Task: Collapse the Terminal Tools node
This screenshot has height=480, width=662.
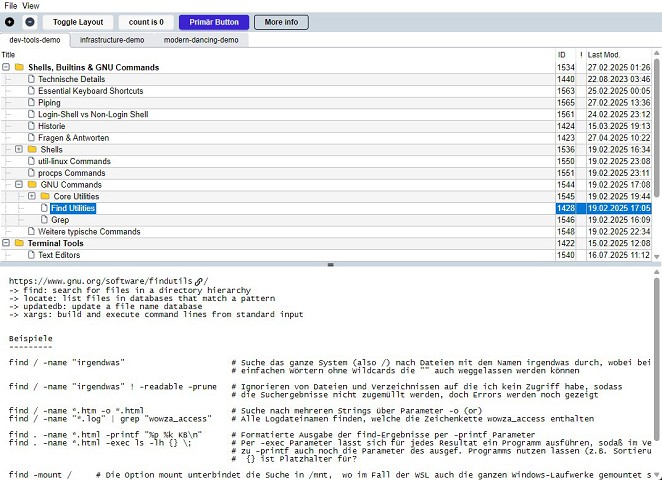Action: coord(6,243)
